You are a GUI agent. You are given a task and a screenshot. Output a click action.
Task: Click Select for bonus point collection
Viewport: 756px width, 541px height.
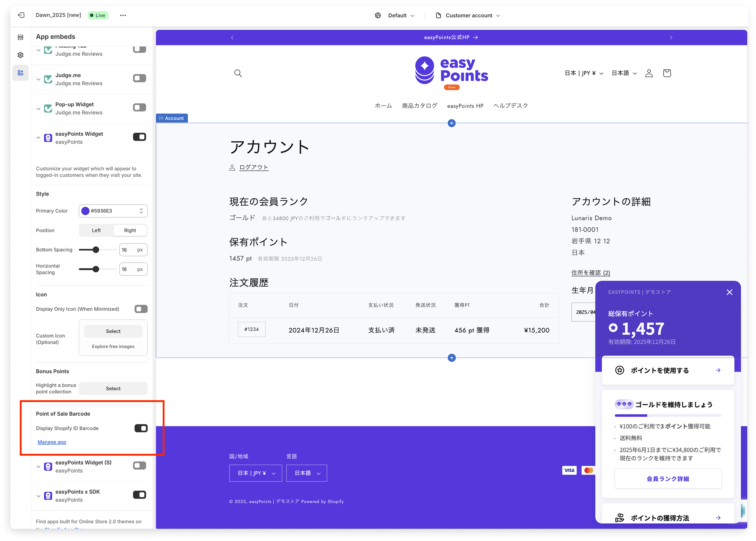point(113,389)
